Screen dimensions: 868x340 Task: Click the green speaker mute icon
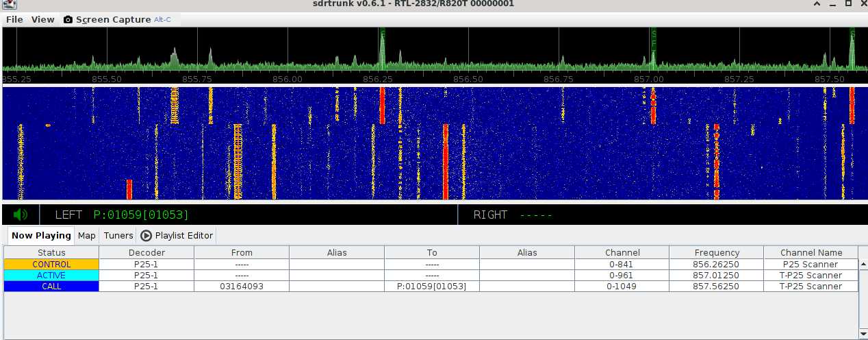(21, 215)
